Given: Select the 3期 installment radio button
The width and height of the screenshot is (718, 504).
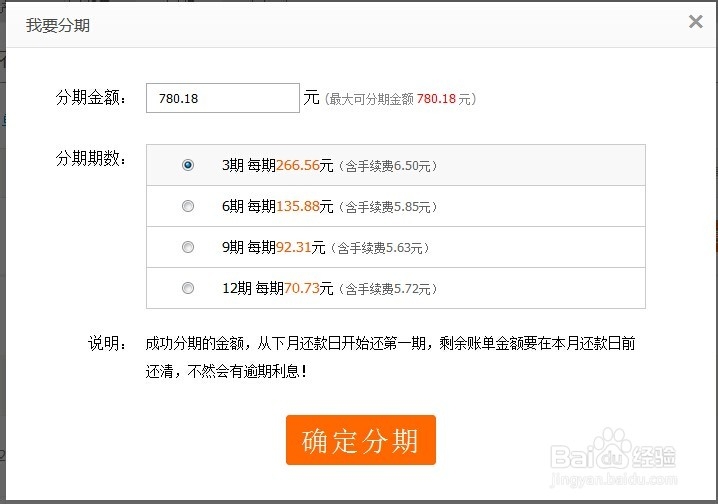Looking at the screenshot, I should pyautogui.click(x=188, y=165).
